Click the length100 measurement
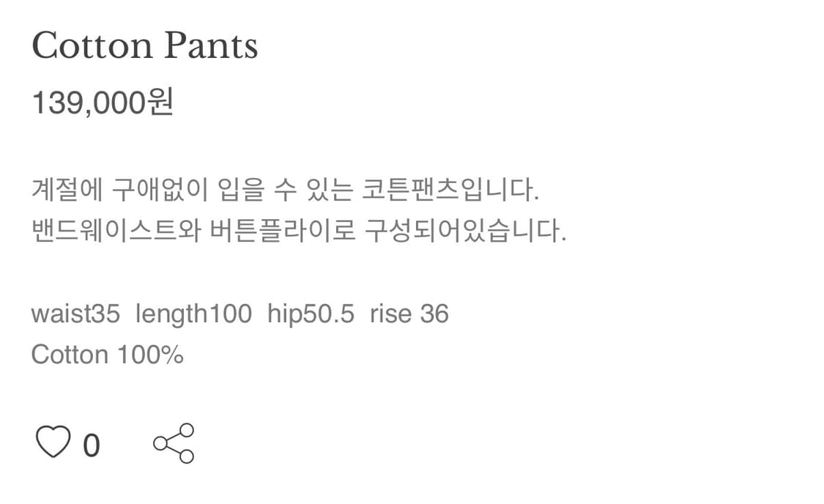The height and width of the screenshot is (504, 824). tap(193, 314)
